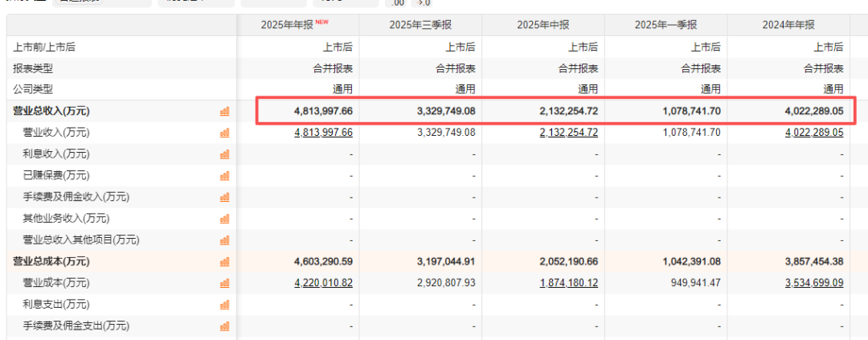Show chart icon beside 营业成本(万元)
Screen dimensions: 868x340
click(225, 283)
